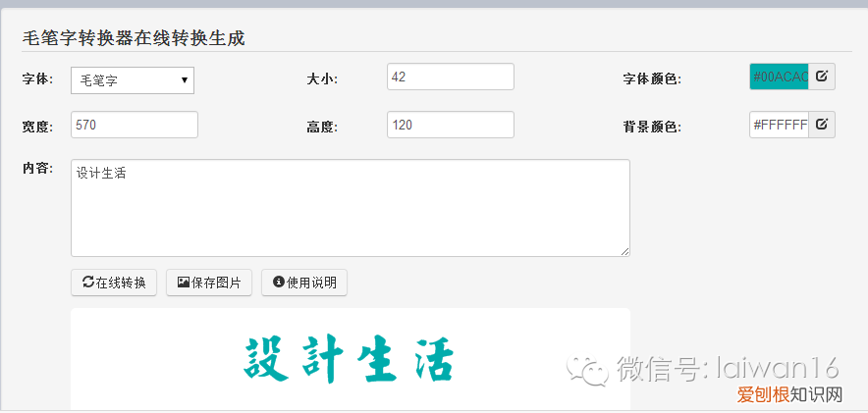Open the font color picker edit icon
This screenshot has width=868, height=413.
pos(822,77)
